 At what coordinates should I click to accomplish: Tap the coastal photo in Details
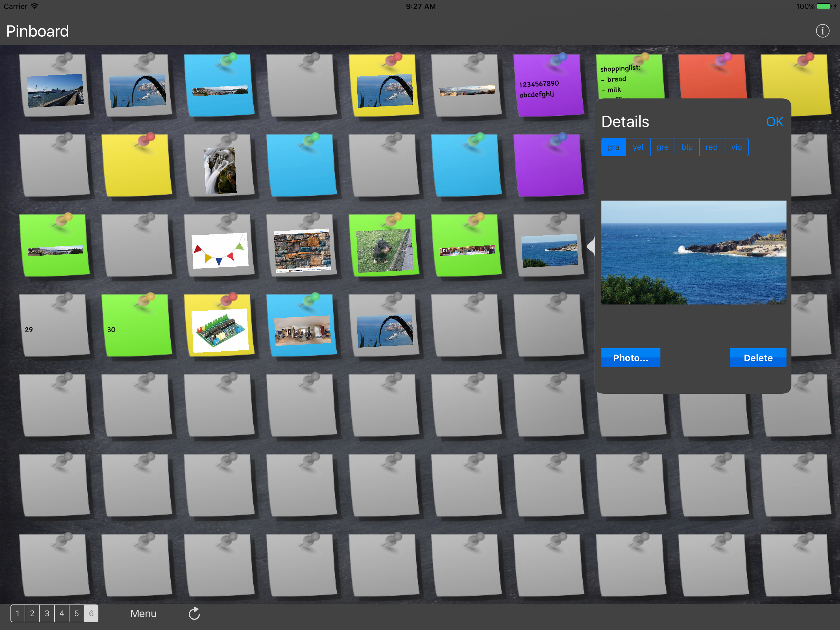point(693,252)
